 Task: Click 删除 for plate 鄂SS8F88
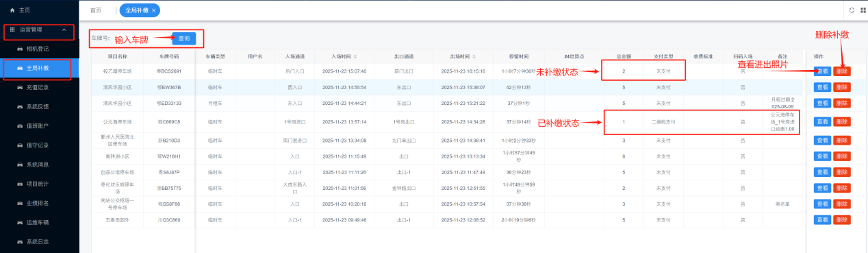coord(842,204)
